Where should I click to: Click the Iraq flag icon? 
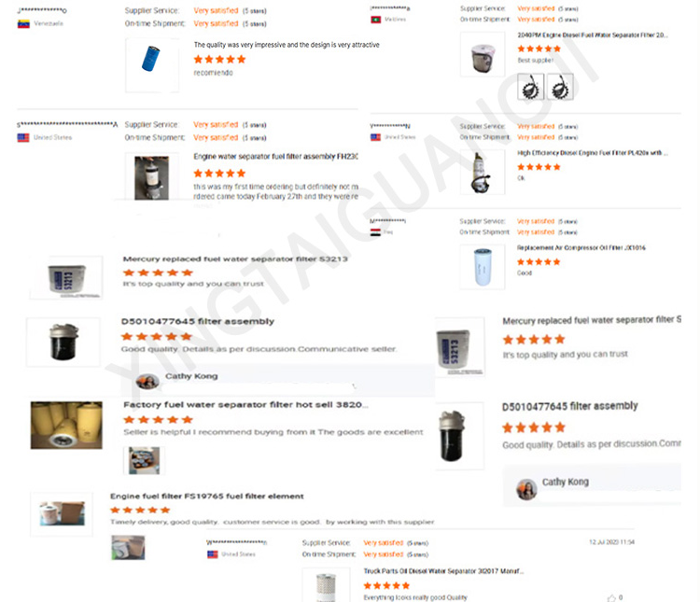(x=375, y=232)
